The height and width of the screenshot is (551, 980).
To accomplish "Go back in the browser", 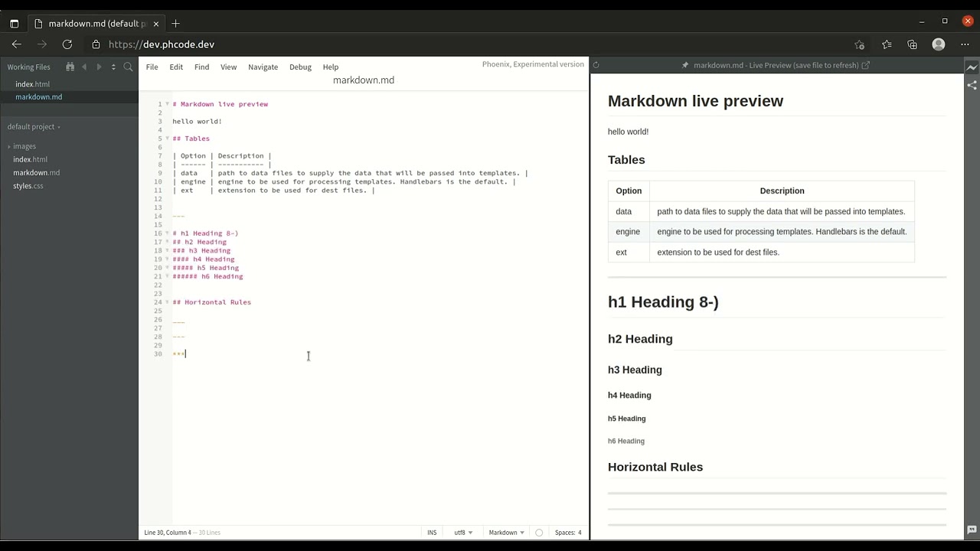I will [17, 44].
